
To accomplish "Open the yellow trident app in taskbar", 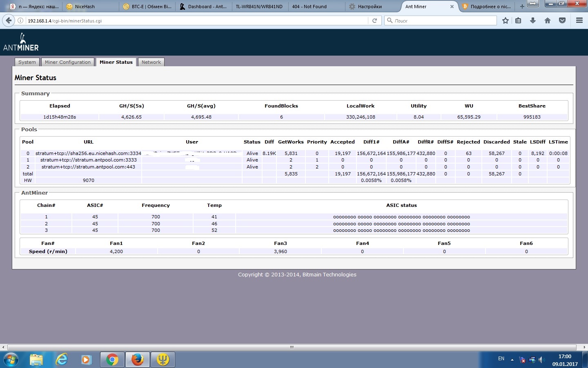I will click(163, 360).
